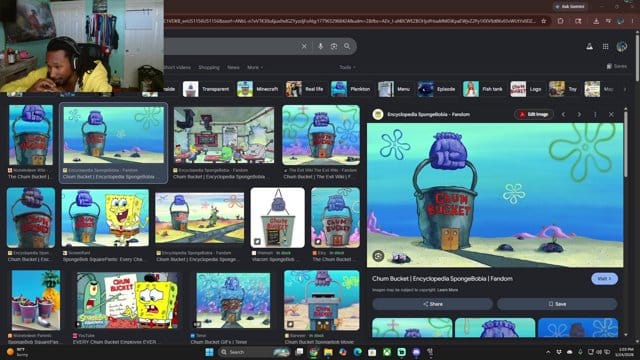Viewport: 640px width, 360px height.
Task: Click the Visit button
Action: [604, 279]
